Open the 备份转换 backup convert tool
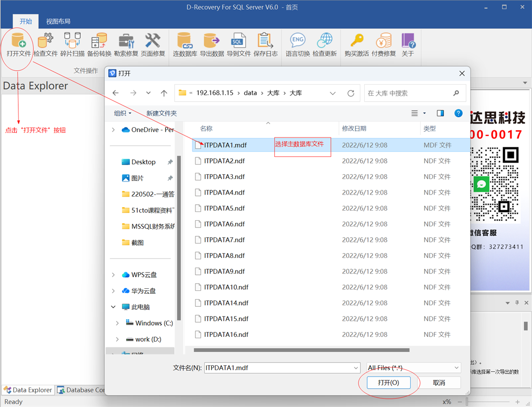This screenshot has width=532, height=407. pyautogui.click(x=99, y=45)
